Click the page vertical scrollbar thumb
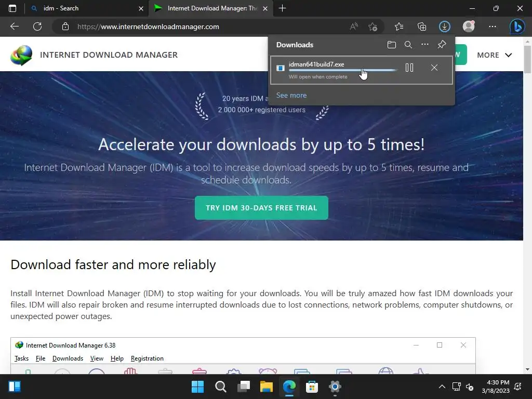532x399 pixels. pyautogui.click(x=527, y=59)
